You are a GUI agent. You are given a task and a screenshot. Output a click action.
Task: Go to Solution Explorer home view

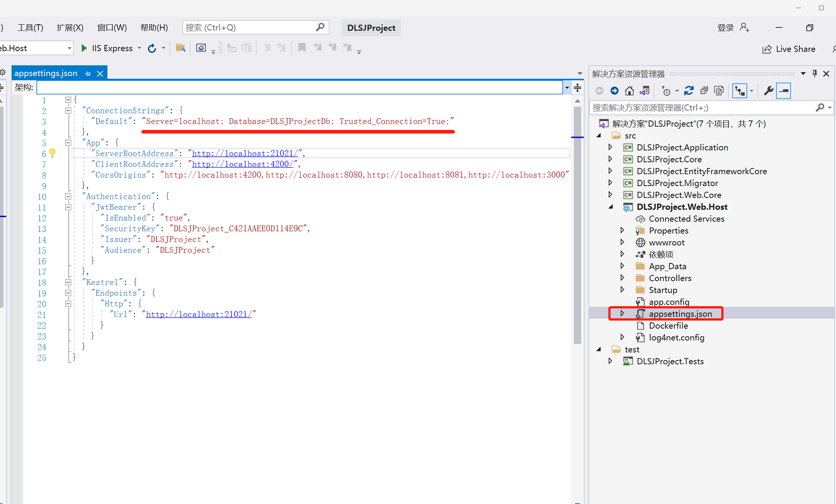tap(629, 90)
